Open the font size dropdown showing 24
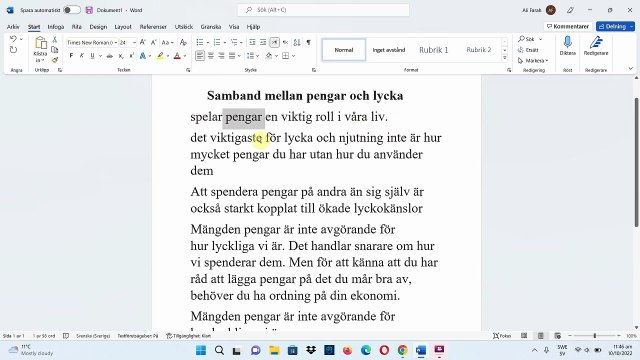 134,42
